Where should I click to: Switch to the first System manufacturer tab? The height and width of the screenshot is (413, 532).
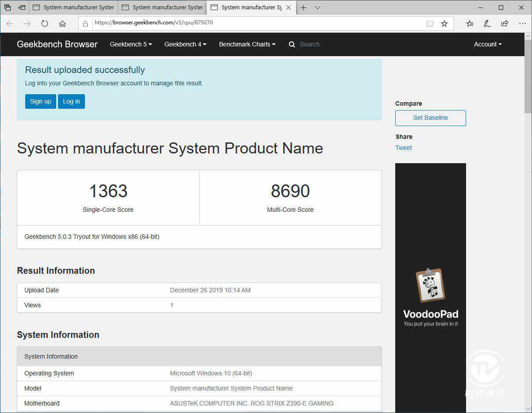pyautogui.click(x=73, y=8)
